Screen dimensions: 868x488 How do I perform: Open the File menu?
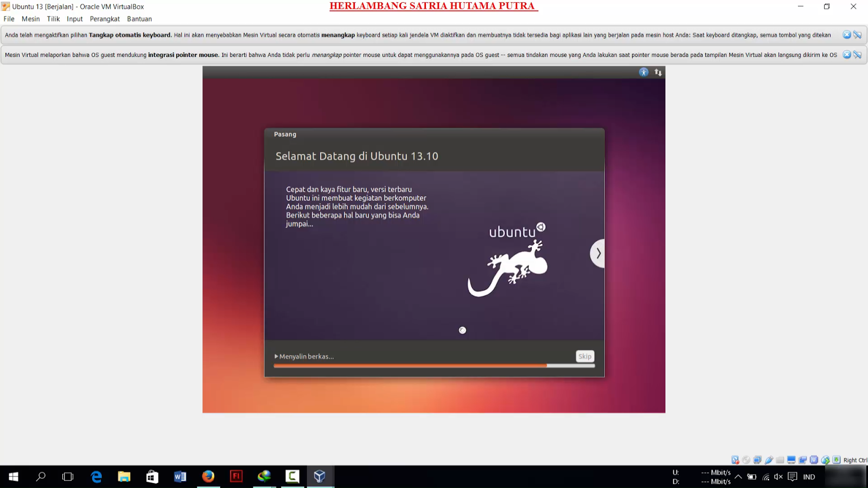[9, 19]
